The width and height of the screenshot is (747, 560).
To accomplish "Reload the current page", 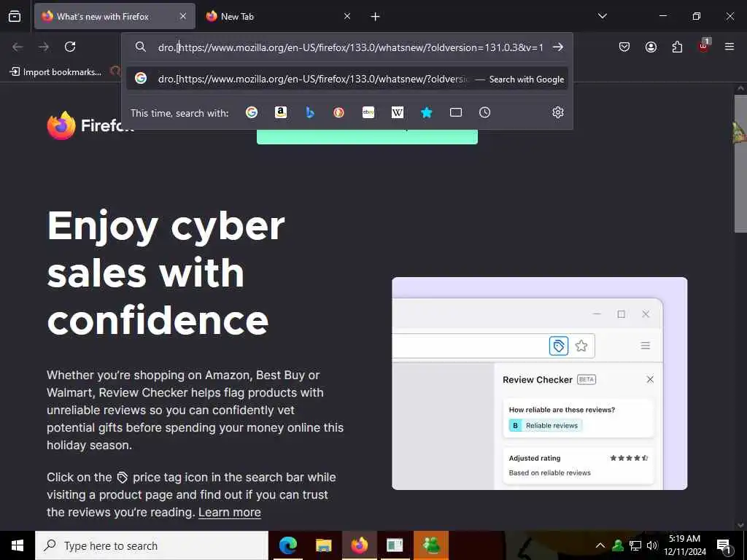I will (x=70, y=47).
